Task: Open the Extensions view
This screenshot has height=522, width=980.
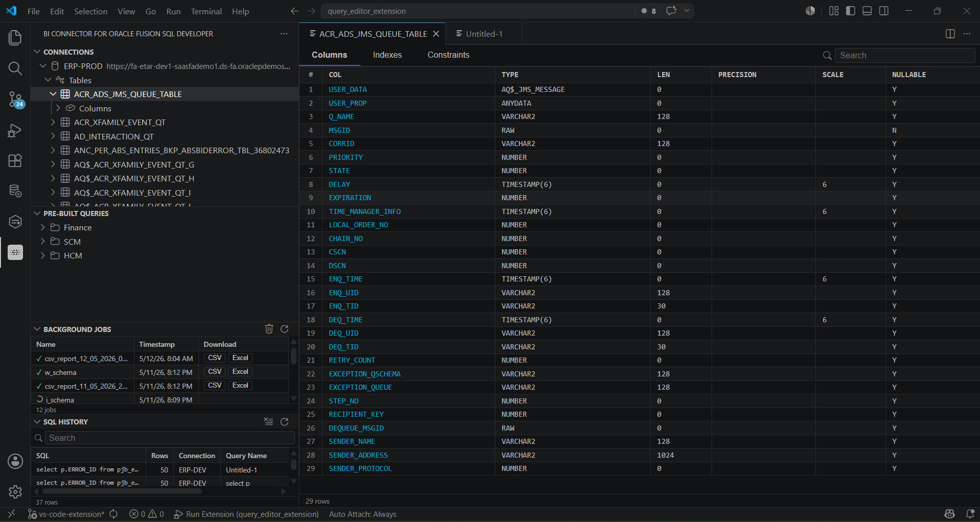Action: tap(15, 161)
